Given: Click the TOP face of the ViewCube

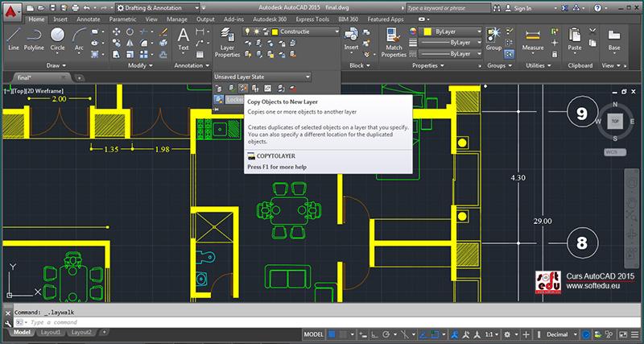Looking at the screenshot, I should click(615, 121).
